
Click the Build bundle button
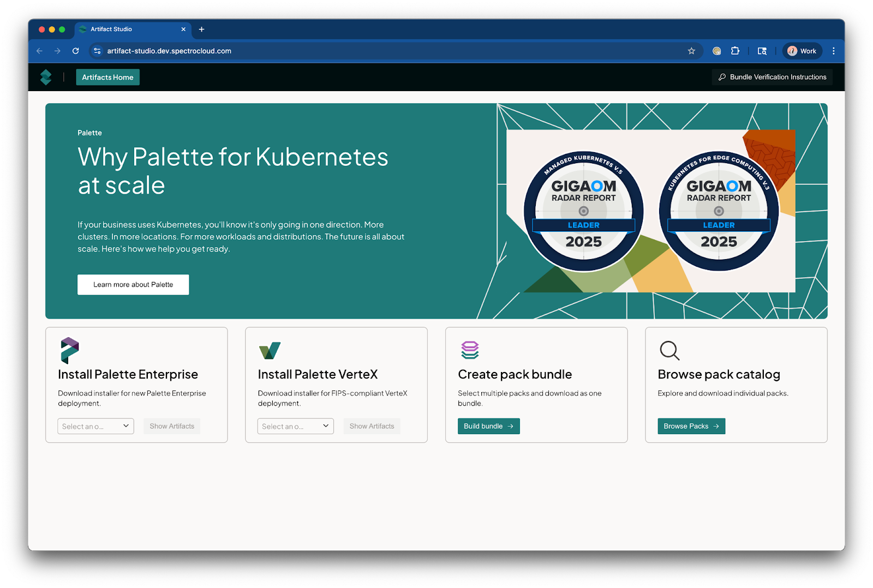tap(488, 426)
